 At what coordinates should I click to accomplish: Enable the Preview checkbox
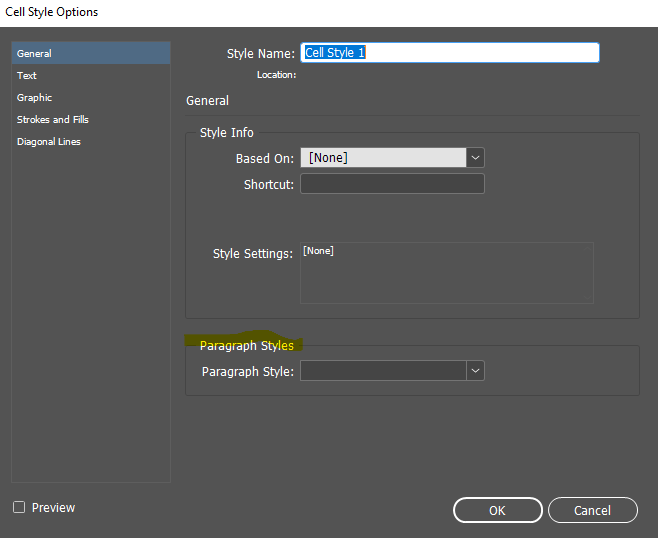point(19,508)
